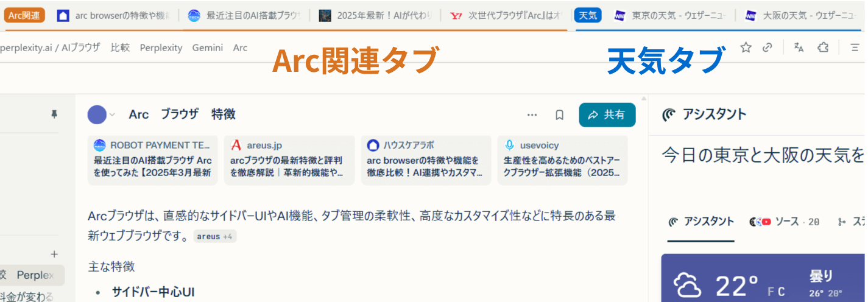The width and height of the screenshot is (868, 302).
Task: Toggle the sidebar pin icon
Action: point(54,114)
